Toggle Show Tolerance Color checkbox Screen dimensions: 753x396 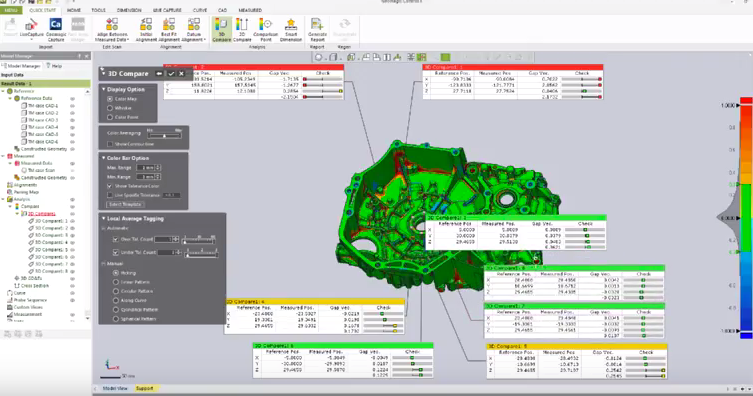[x=109, y=186]
